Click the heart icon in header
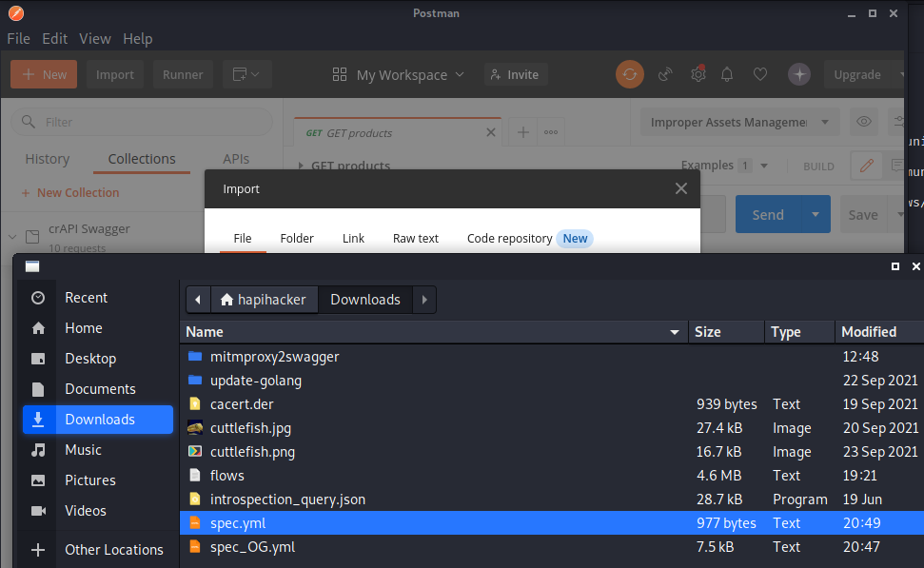 [x=759, y=74]
